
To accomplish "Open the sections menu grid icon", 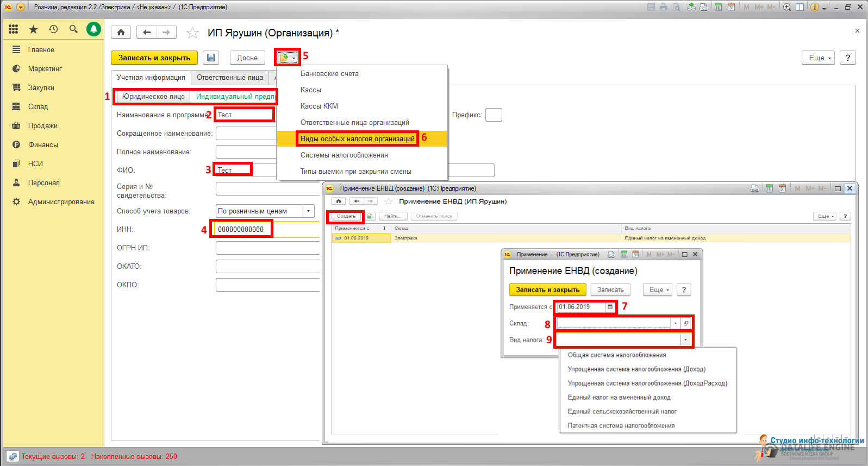I will point(14,29).
